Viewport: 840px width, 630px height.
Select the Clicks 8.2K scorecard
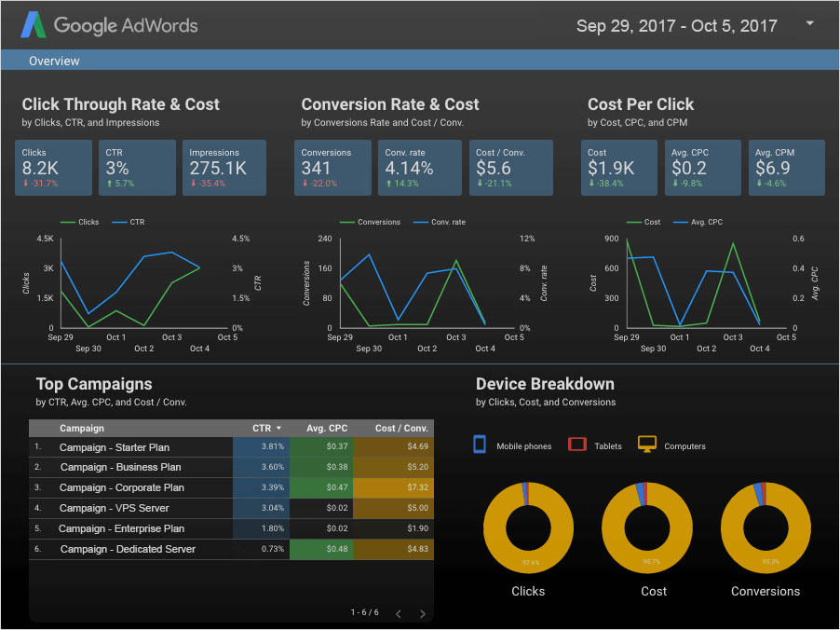54,167
